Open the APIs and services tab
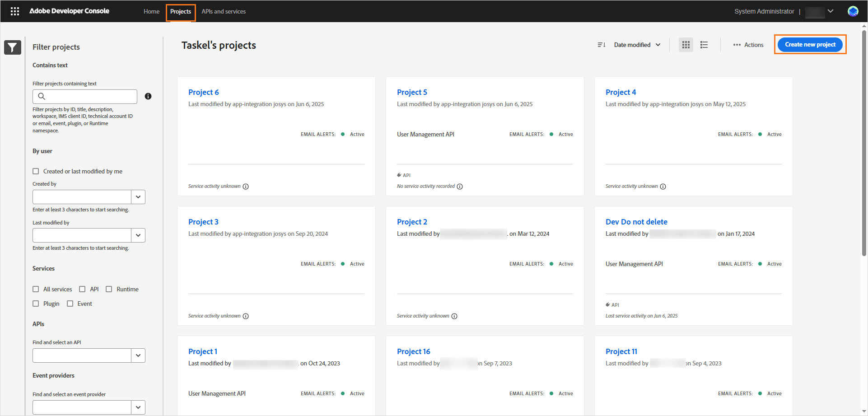 (224, 11)
